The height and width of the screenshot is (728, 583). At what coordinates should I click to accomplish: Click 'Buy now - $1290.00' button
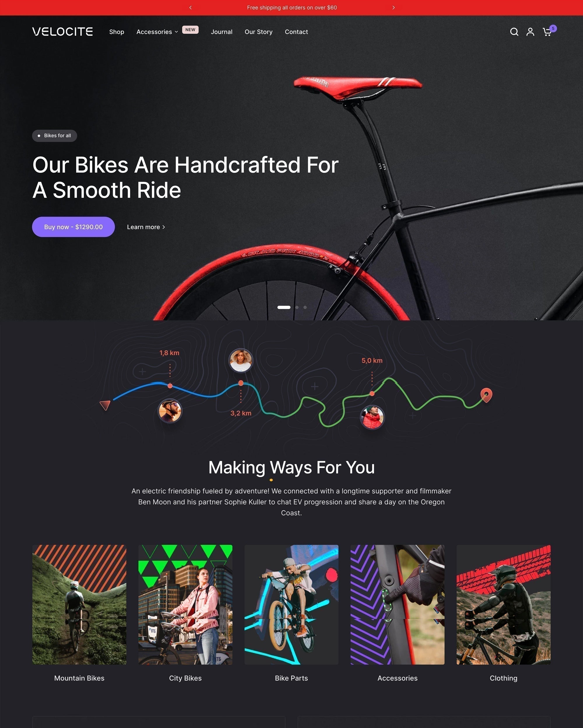point(73,226)
